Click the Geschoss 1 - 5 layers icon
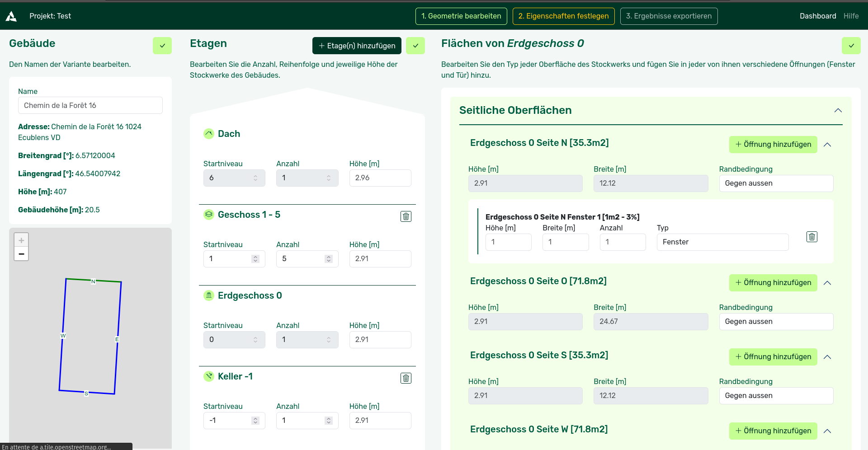Viewport: 868px width, 450px height. 209,215
